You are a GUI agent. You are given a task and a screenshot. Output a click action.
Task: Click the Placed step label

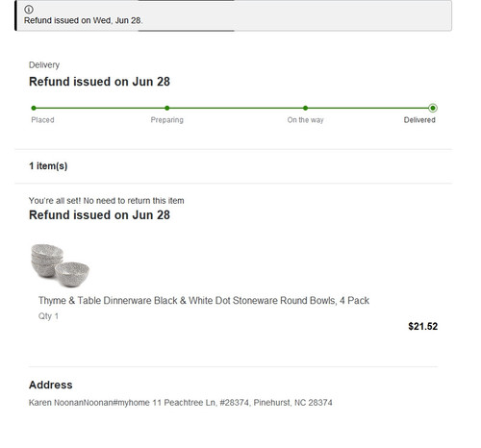coord(42,120)
